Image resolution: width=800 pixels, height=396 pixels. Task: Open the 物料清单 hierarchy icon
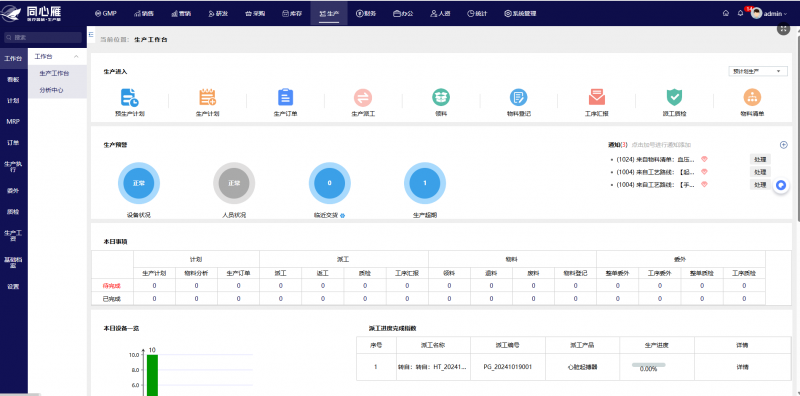pos(752,97)
